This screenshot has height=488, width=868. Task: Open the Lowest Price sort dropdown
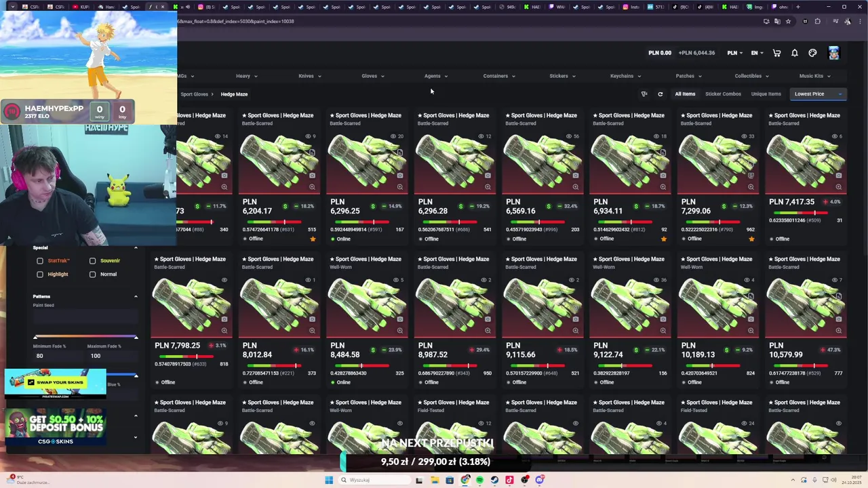click(x=818, y=94)
